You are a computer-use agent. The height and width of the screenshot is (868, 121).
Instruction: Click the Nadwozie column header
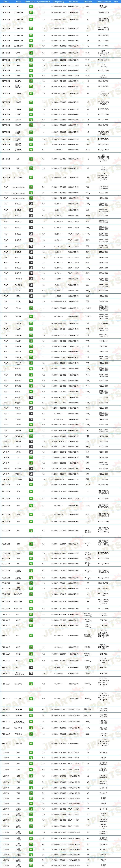click(88, 2)
